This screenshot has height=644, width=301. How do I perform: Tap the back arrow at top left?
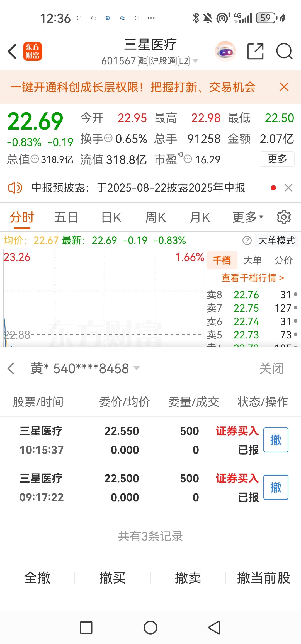tap(12, 51)
